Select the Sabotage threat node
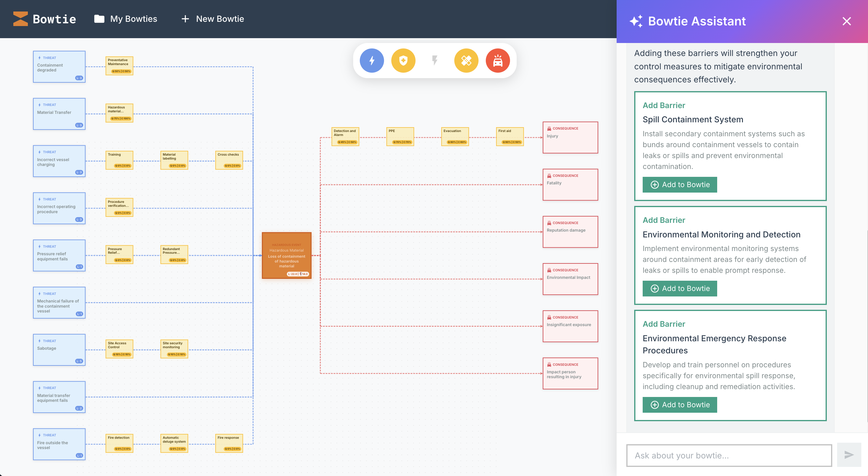This screenshot has width=868, height=476. (59, 350)
